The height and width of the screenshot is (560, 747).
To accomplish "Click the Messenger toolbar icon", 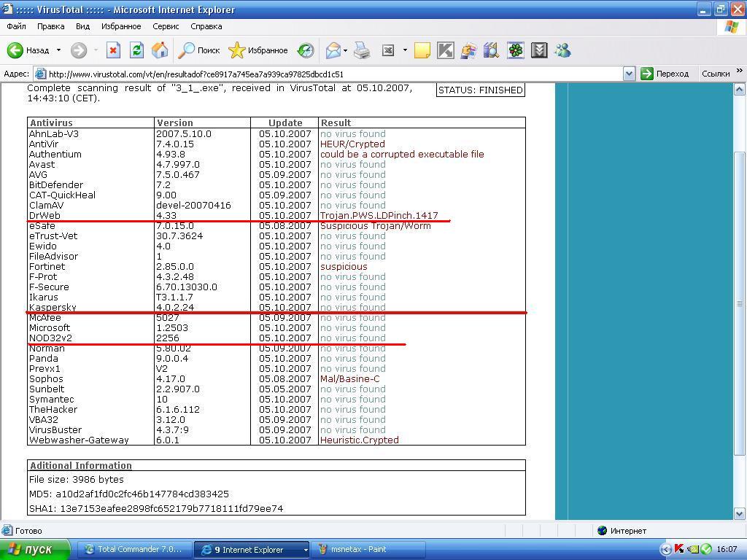I will [469, 50].
